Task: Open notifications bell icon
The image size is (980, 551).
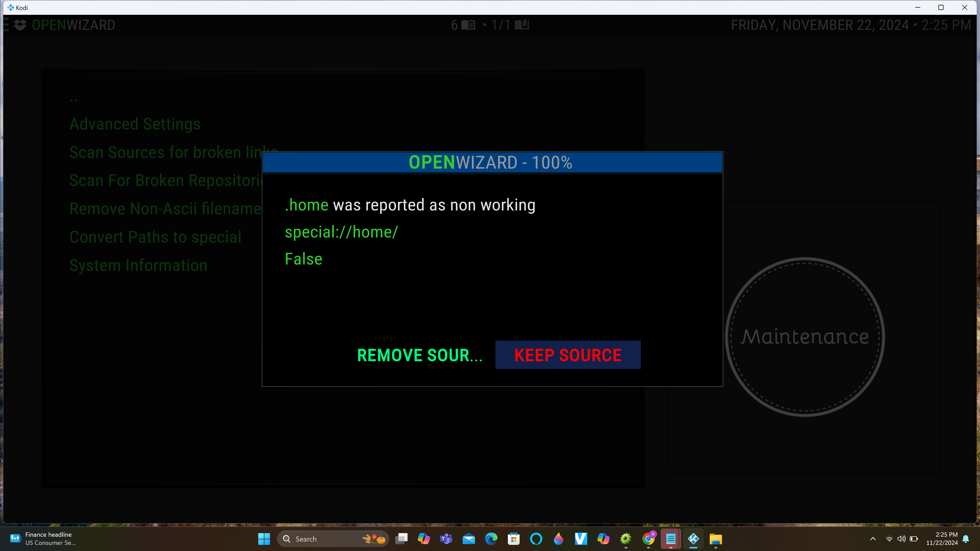Action: coord(966,539)
